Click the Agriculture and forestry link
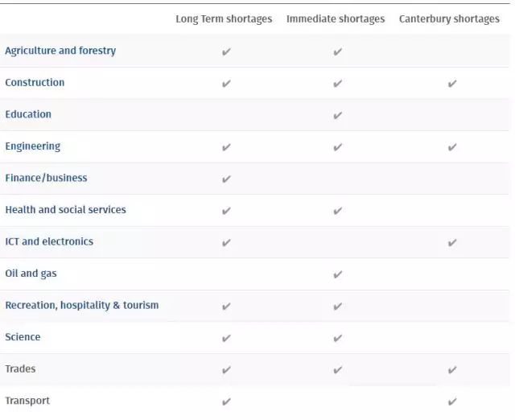The width and height of the screenshot is (515, 420). (x=60, y=51)
